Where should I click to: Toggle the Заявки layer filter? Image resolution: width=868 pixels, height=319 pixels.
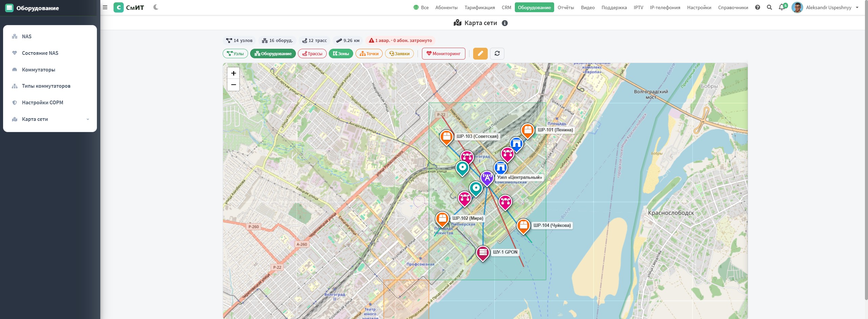[x=399, y=54]
